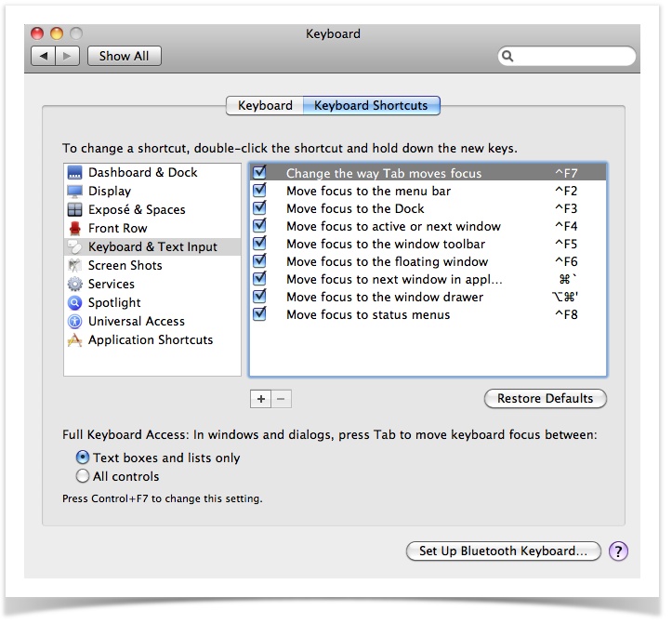Add a shortcut with the plus button

261,399
